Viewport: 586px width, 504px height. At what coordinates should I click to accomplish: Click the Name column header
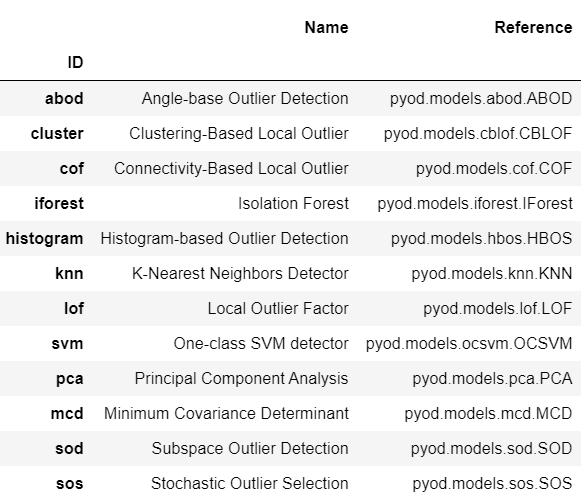(x=326, y=28)
